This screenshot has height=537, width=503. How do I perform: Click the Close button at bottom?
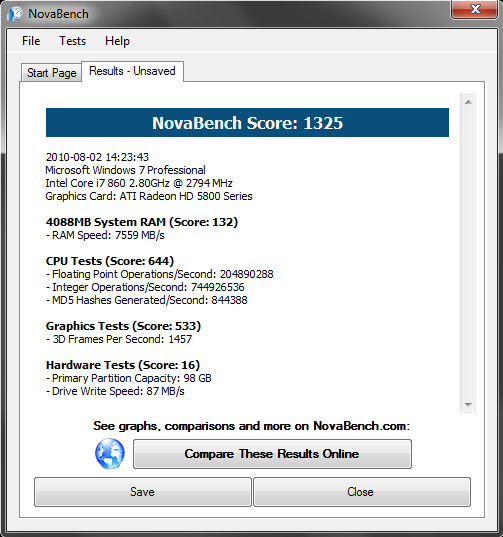point(362,492)
